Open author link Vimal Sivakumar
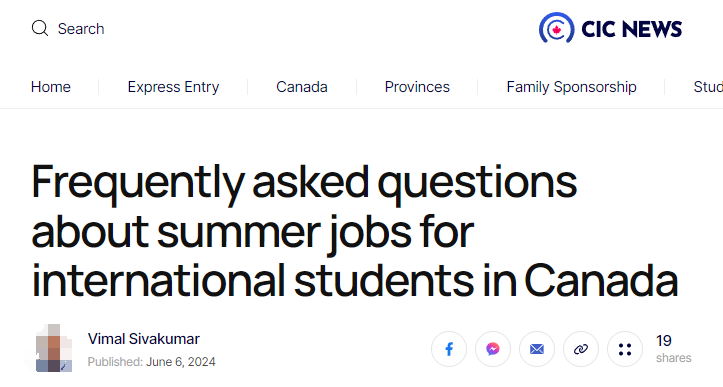723x387 pixels. [144, 339]
